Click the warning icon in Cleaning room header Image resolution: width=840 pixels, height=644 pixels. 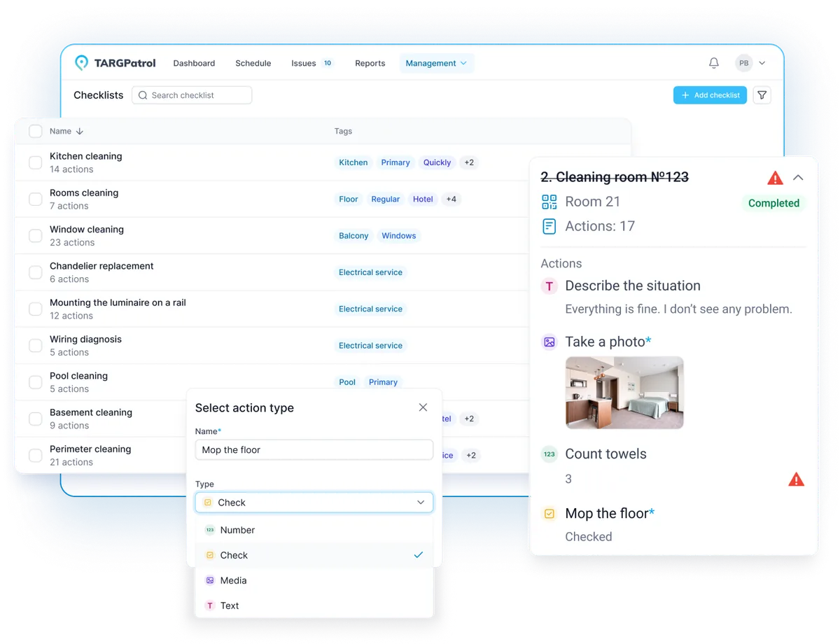point(775,178)
